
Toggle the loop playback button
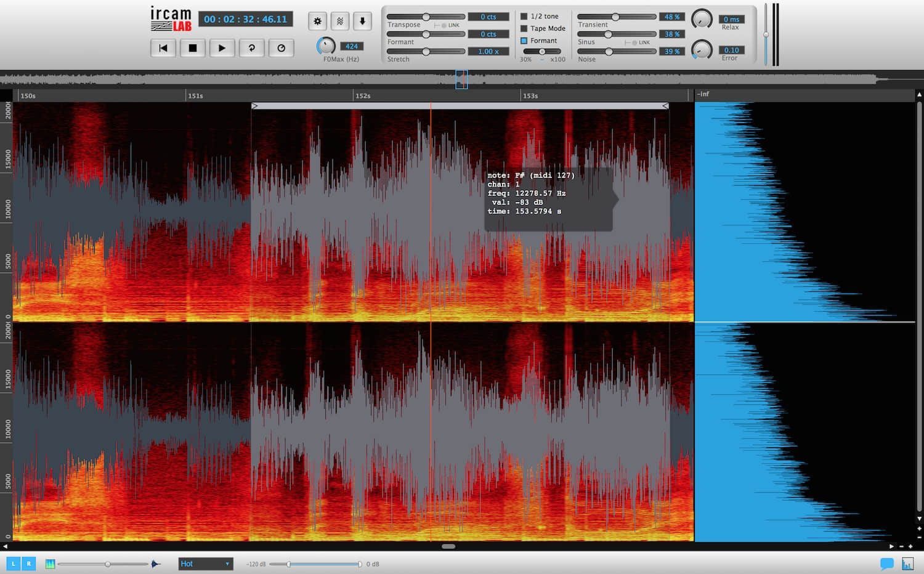251,48
